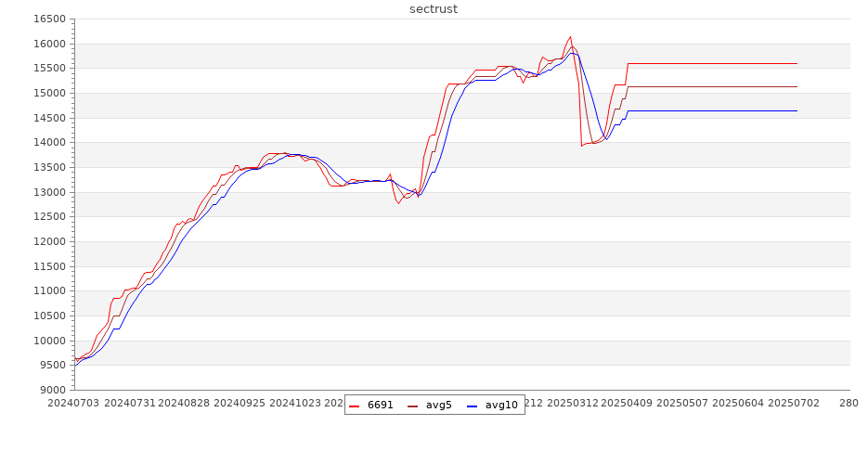Select the 20240828 x-axis date

click(185, 404)
